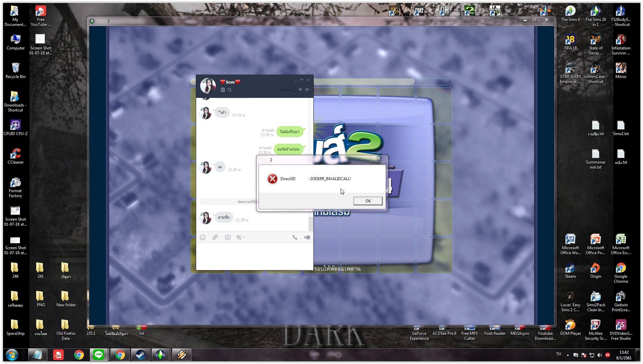
Task: Click the taskbar clock showing 13:42
Action: tap(624, 355)
